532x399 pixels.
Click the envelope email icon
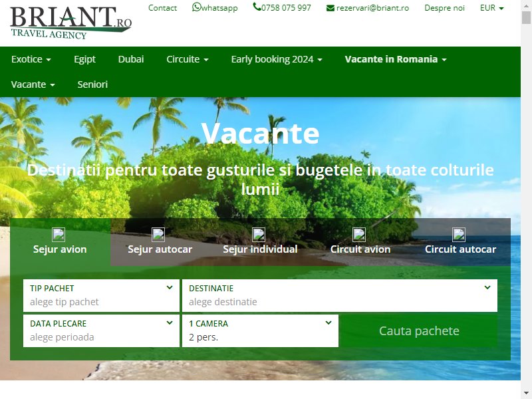point(330,8)
